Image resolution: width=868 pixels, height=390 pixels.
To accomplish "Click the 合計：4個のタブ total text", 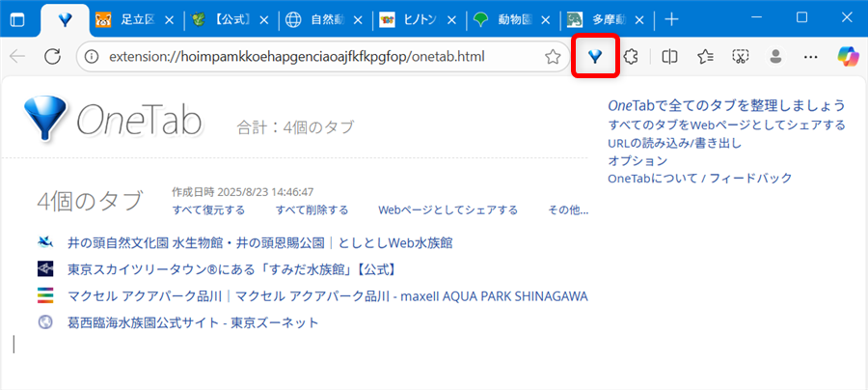I will 295,127.
